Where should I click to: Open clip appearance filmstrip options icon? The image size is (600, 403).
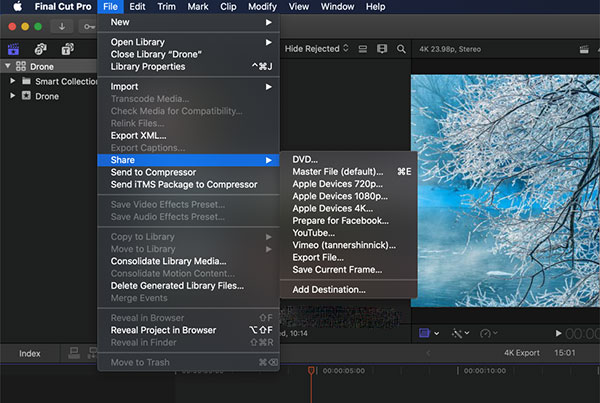coord(382,49)
